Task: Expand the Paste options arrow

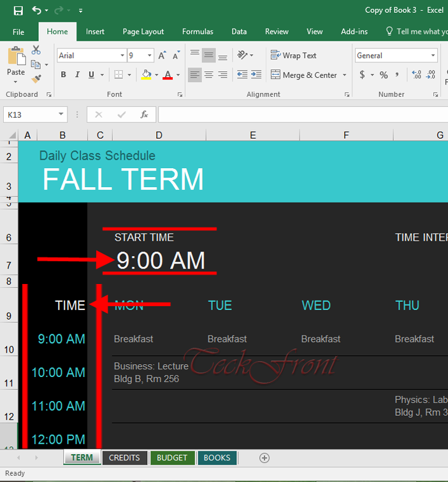Action: click(x=15, y=82)
